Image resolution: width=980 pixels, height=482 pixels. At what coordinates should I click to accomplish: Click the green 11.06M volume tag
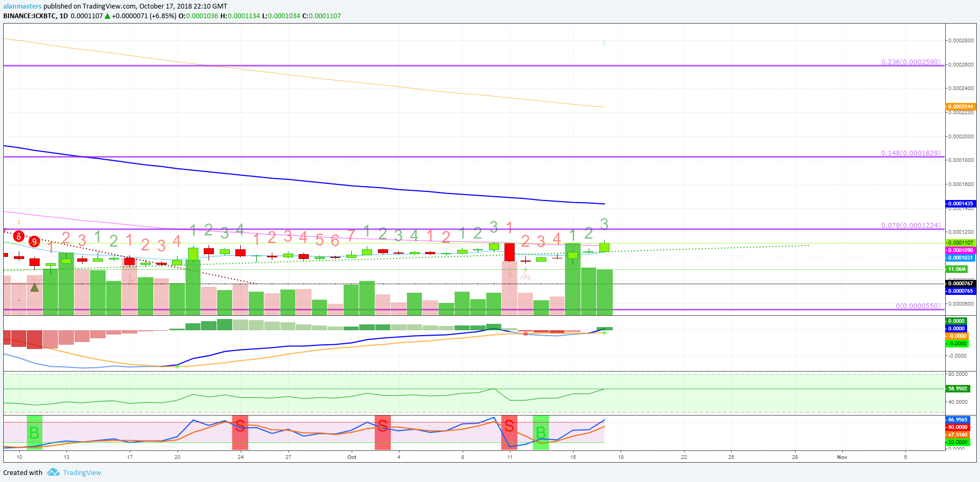[957, 269]
